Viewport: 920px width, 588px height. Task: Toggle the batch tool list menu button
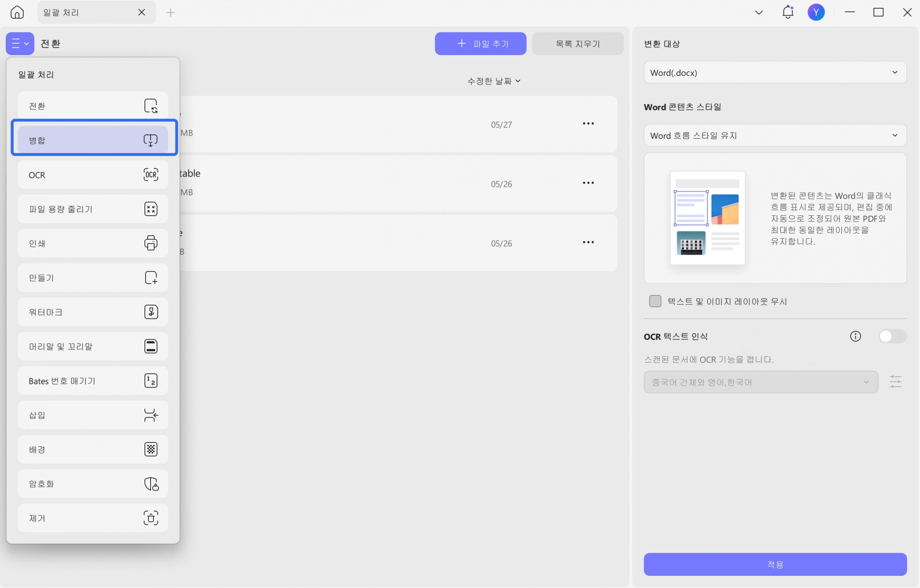click(x=20, y=43)
